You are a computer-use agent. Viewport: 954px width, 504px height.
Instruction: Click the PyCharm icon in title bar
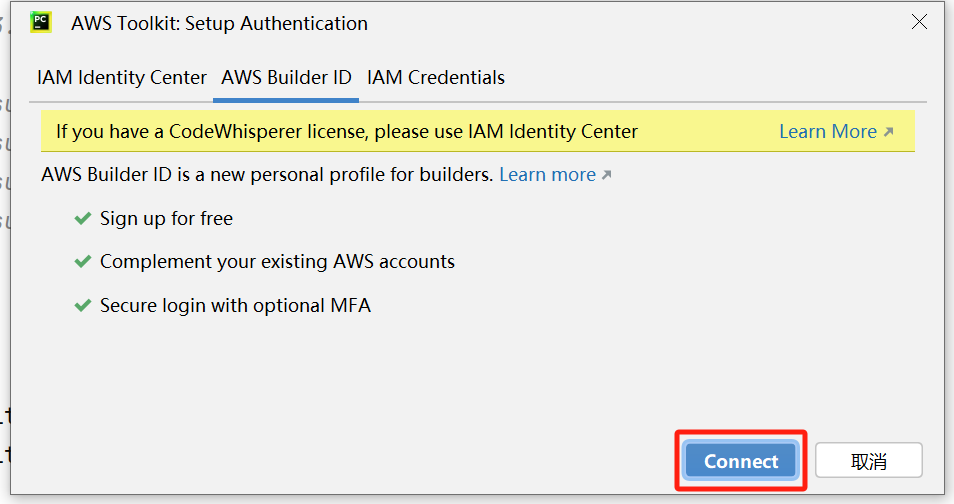point(41,22)
